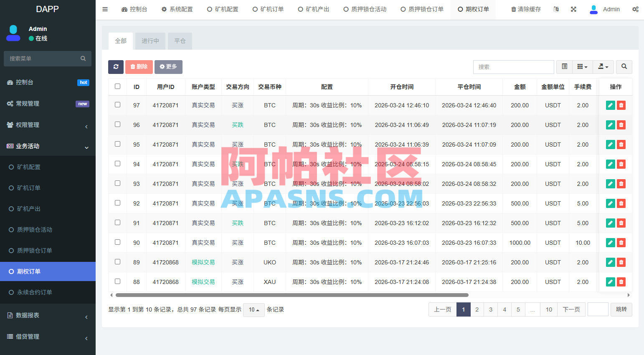Open the advanced search magnifier button
The height and width of the screenshot is (355, 644).
624,67
